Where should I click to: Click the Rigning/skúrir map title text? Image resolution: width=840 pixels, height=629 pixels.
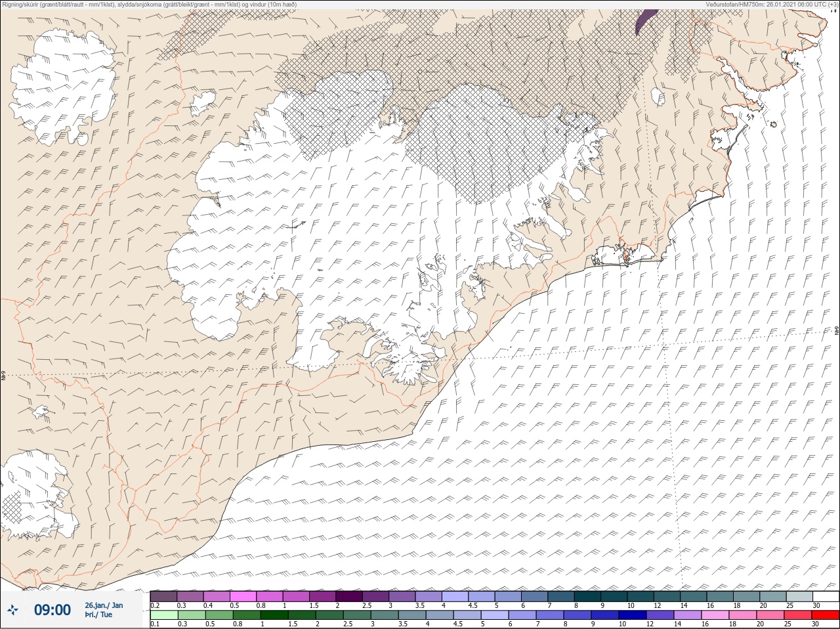point(150,5)
